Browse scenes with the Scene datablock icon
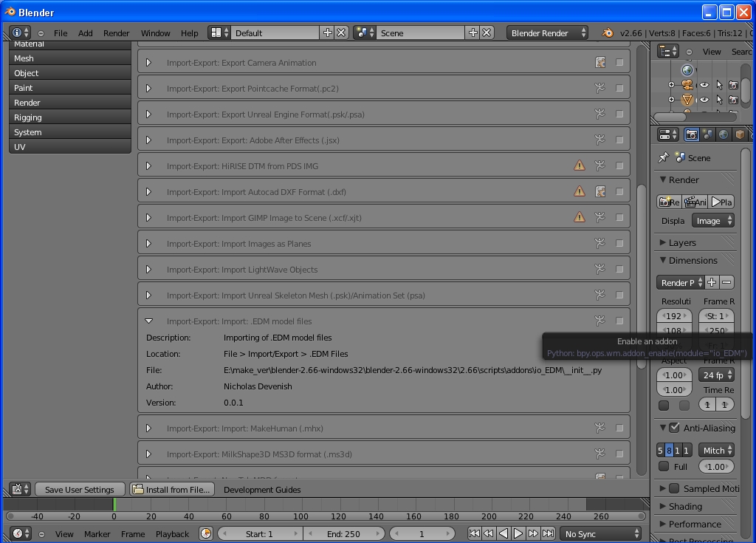 coord(365,33)
